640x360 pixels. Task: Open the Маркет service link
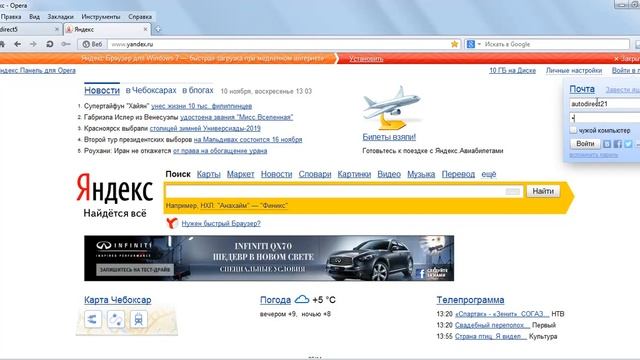pos(240,174)
